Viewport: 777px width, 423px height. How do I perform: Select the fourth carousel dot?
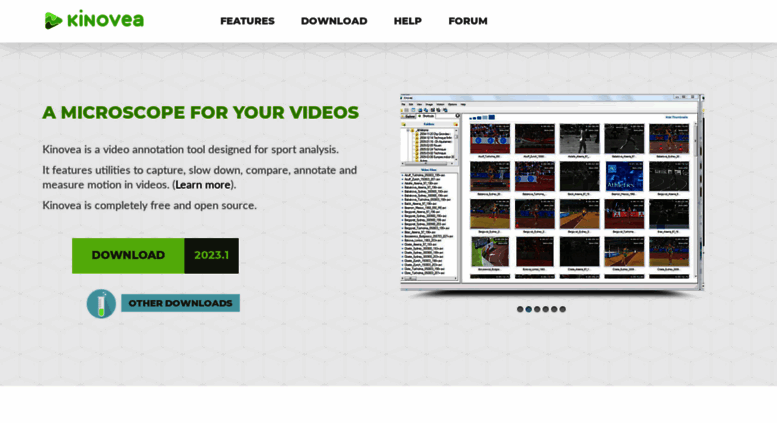545,309
